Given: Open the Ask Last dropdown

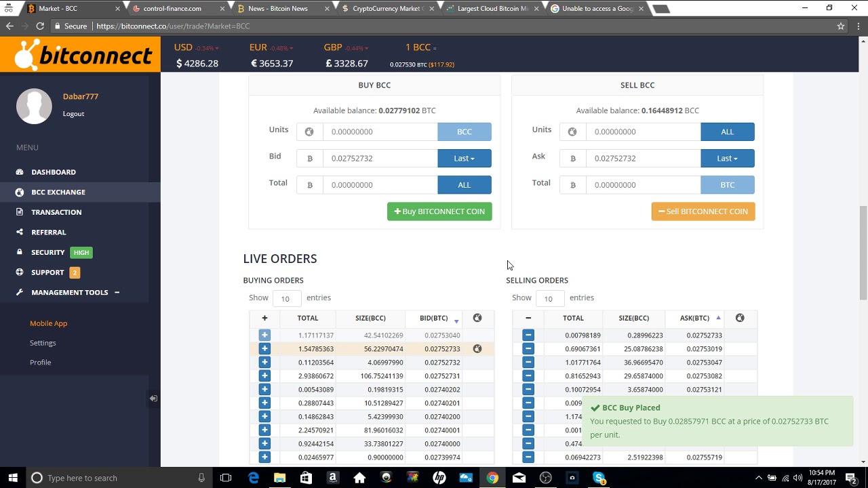Looking at the screenshot, I should pos(727,158).
